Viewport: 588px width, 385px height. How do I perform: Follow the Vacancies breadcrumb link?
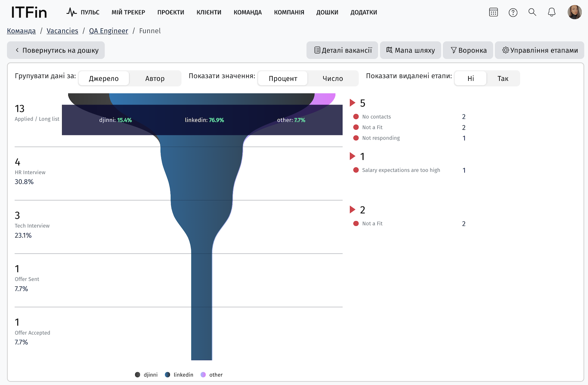click(62, 31)
